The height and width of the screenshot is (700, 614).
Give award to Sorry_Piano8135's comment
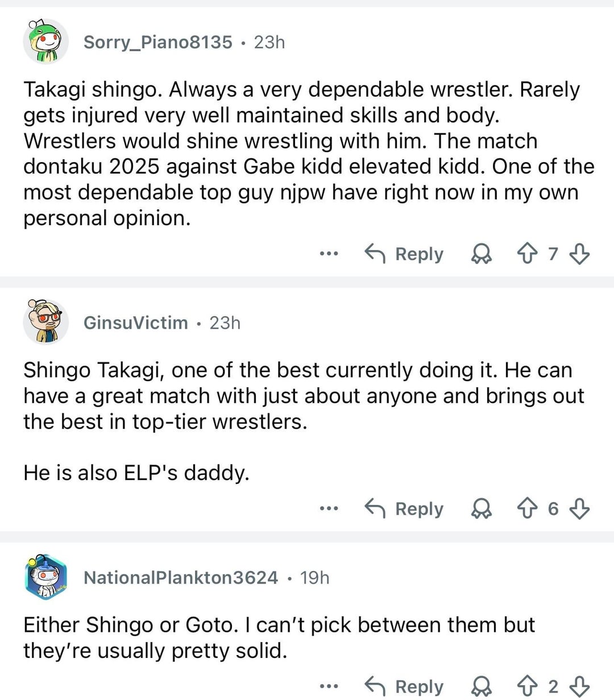pos(482,254)
